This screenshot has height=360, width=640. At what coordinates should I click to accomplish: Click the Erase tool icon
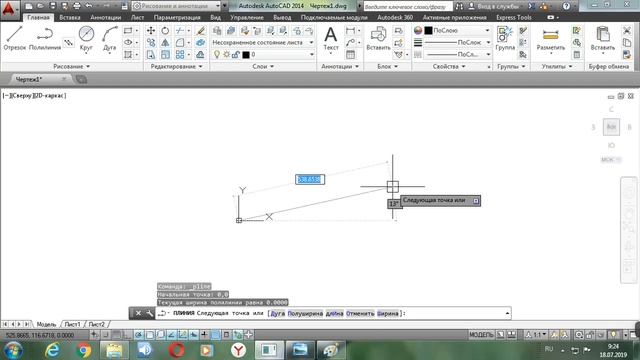coord(200,31)
